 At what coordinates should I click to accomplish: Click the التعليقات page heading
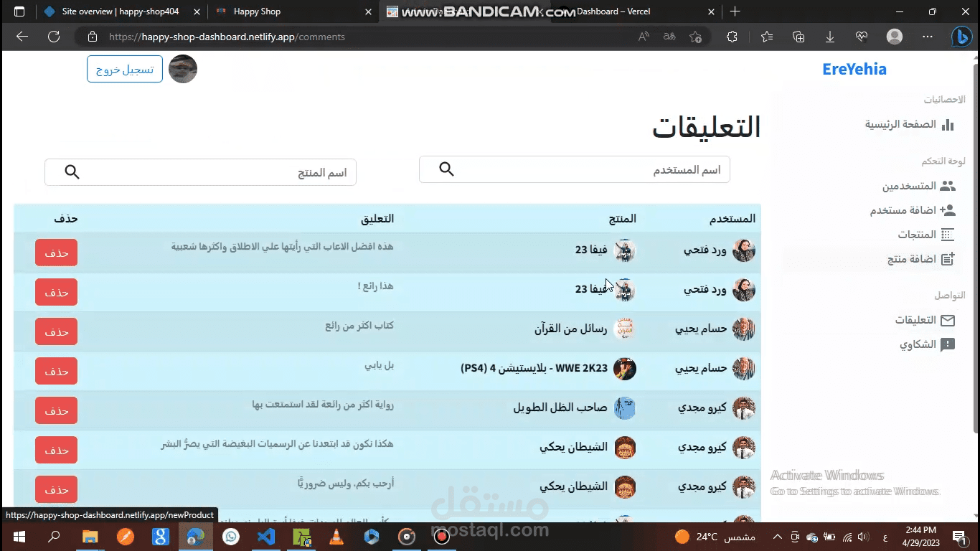[x=706, y=127]
